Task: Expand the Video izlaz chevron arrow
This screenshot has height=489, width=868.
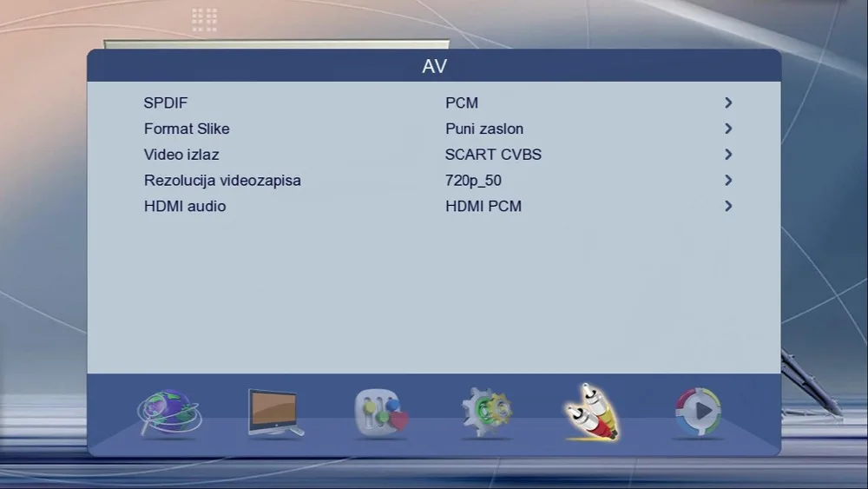Action: coord(728,155)
